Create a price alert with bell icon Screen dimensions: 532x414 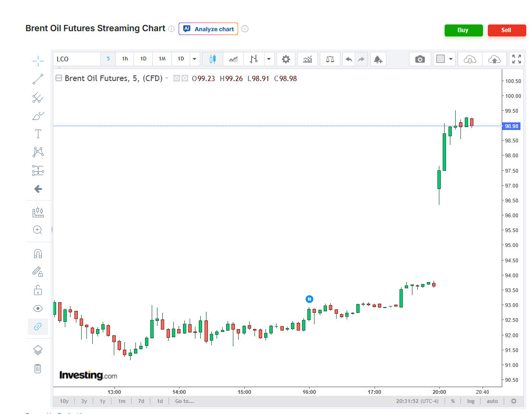coord(378,59)
